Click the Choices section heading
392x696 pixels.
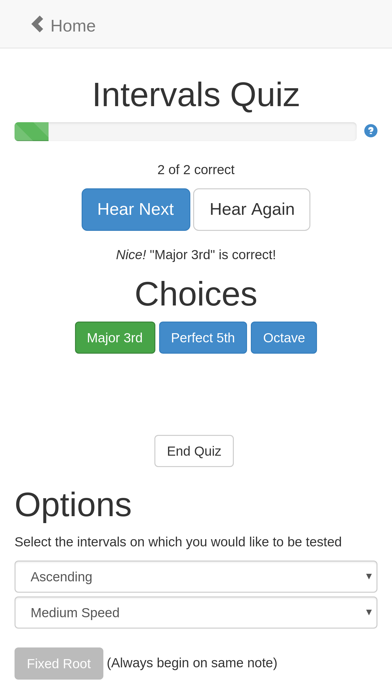click(x=196, y=294)
